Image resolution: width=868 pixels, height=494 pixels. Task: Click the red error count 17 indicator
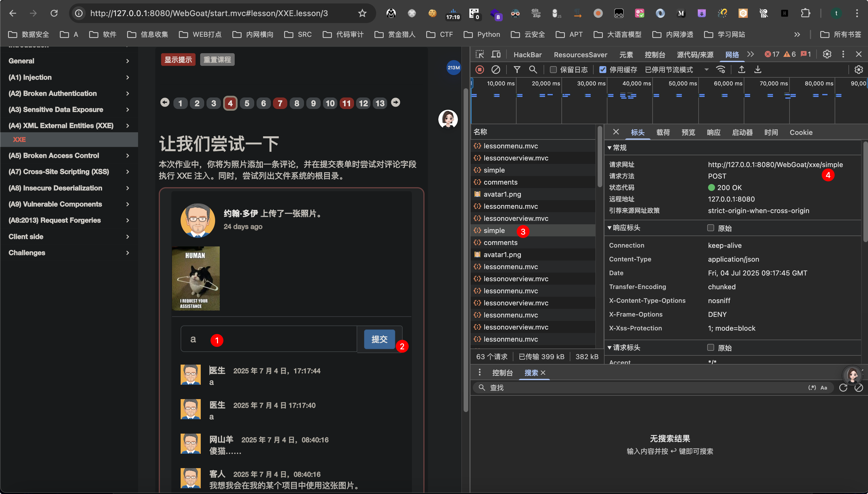(x=772, y=54)
